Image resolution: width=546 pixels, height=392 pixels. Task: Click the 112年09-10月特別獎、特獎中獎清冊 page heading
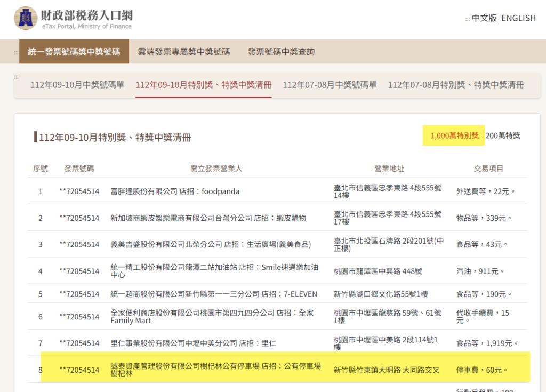tap(115, 137)
